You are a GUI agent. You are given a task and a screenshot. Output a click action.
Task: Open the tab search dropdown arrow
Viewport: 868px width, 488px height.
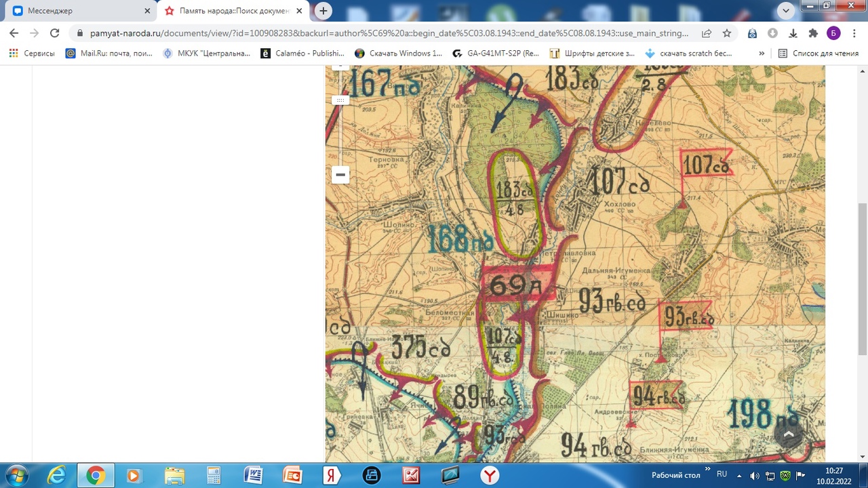786,10
